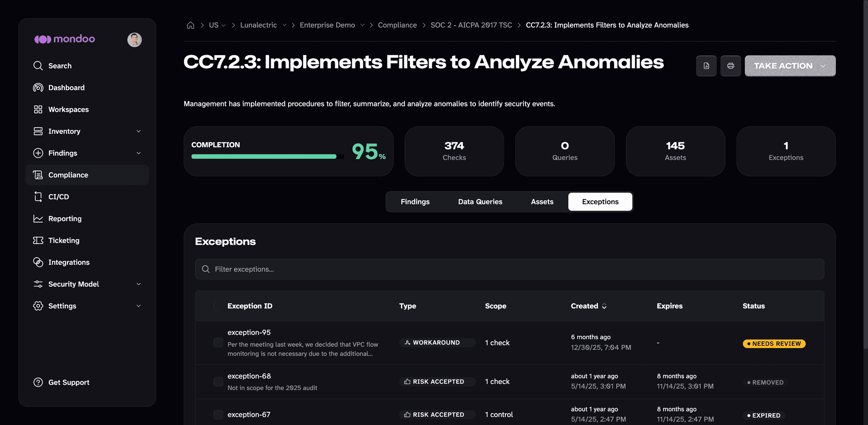Viewport: 868px width, 425px height.
Task: Click the Reporting chart icon
Action: coord(38,218)
